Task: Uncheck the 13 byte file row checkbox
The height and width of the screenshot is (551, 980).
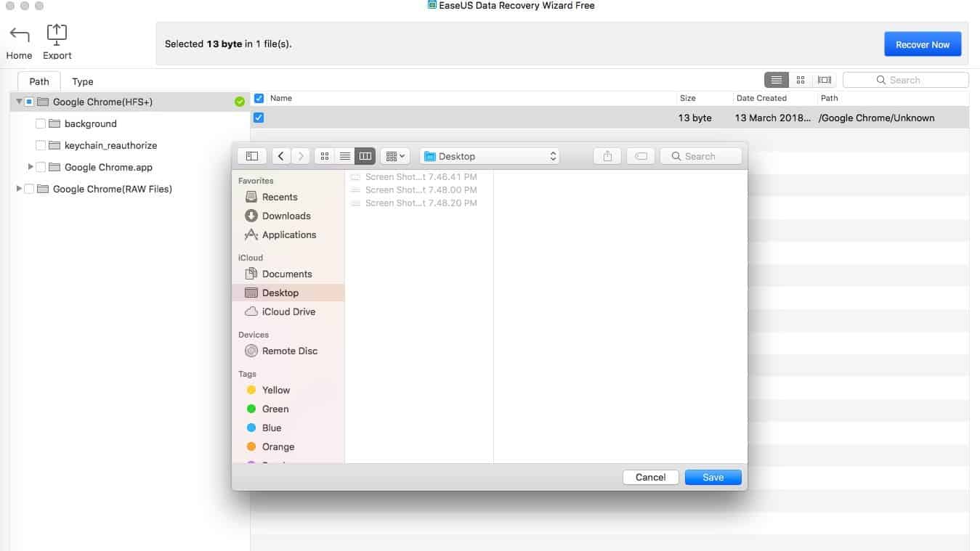Action: click(259, 118)
